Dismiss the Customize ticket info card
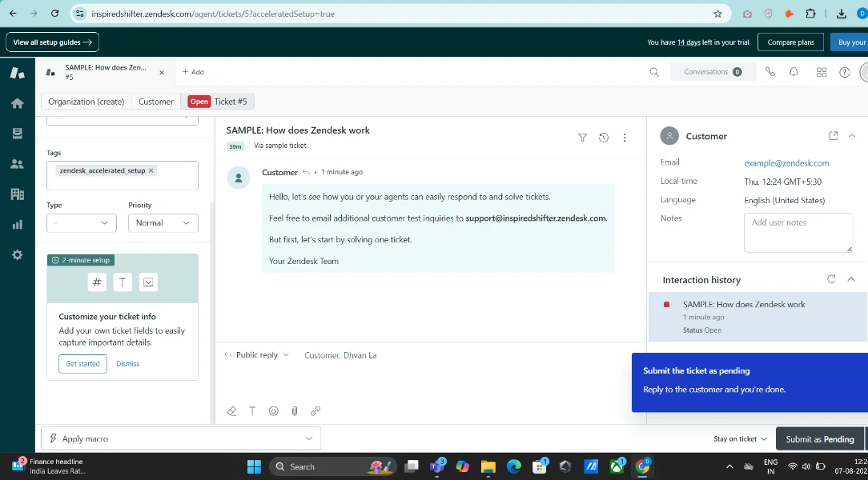 coord(128,363)
